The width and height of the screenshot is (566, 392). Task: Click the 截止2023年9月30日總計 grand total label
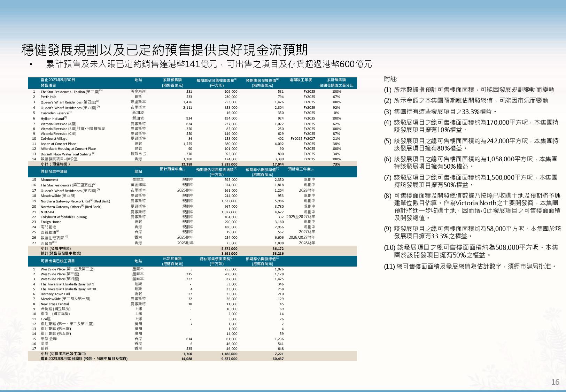tap(84, 359)
